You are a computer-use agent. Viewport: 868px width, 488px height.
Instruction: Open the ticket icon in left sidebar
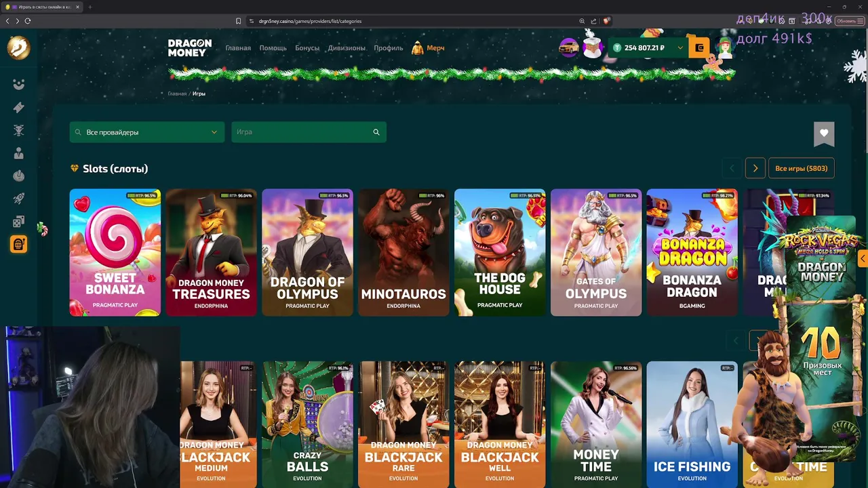pos(18,107)
